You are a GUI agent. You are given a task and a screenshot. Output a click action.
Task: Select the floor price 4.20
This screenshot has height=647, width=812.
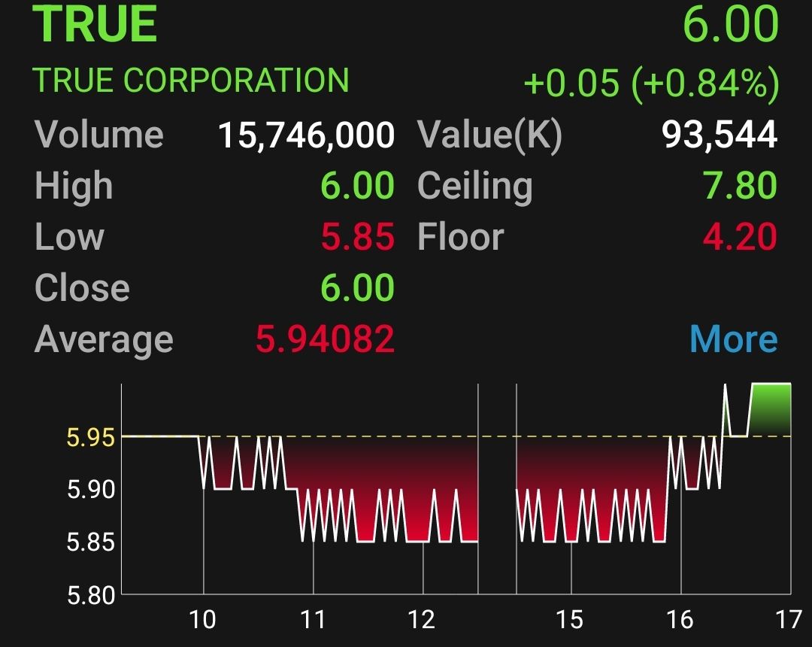click(740, 237)
